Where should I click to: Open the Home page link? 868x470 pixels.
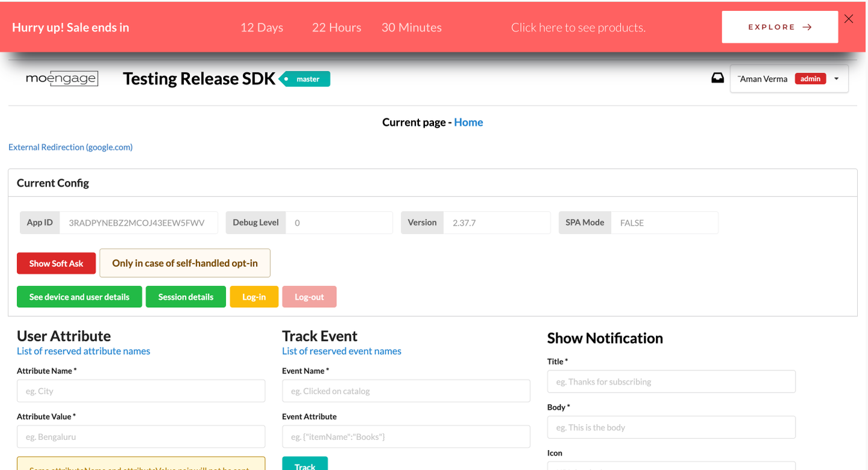tap(468, 122)
